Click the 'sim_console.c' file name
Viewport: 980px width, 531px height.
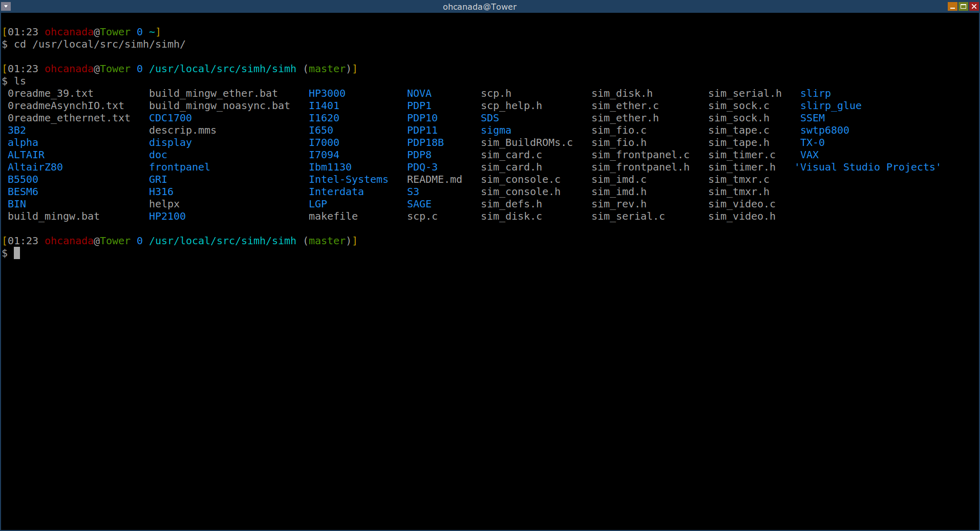[521, 180]
